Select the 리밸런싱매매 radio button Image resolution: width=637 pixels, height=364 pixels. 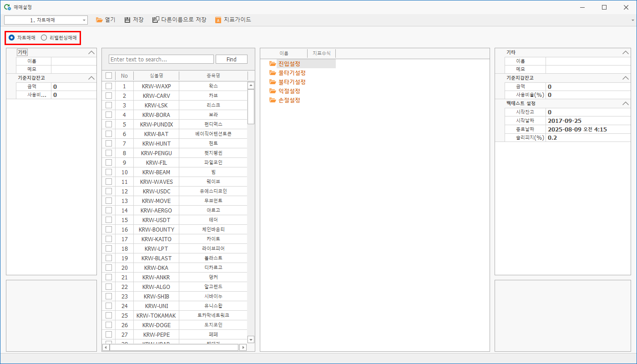[44, 38]
